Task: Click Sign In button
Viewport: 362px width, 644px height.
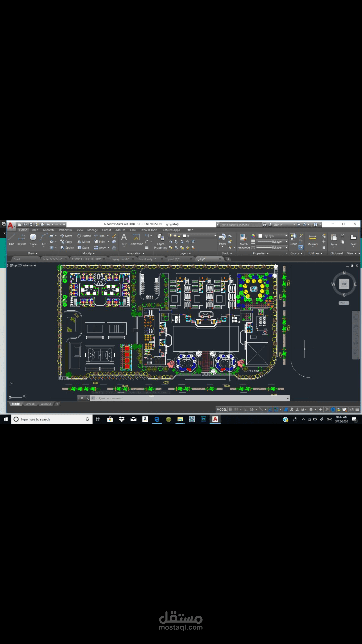Action: click(276, 225)
